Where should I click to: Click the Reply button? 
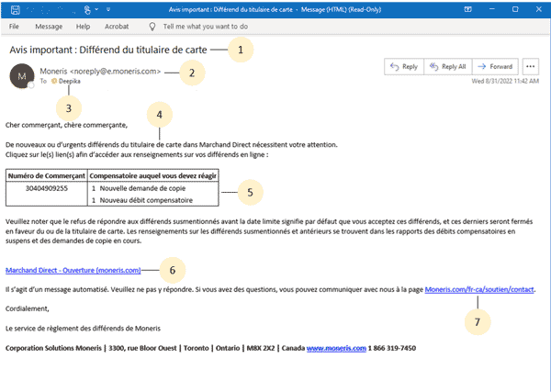pos(404,67)
